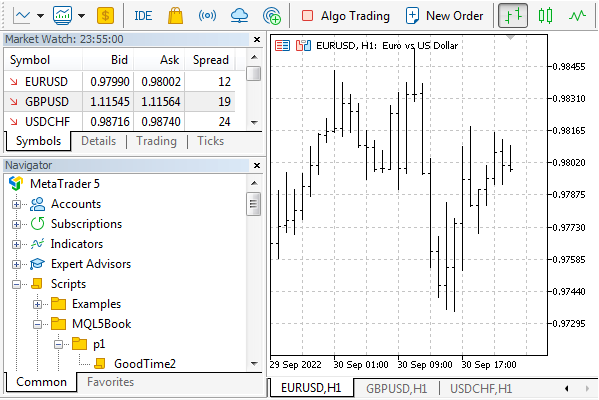Collapse the MQL5Book folder
The width and height of the screenshot is (599, 400).
[37, 324]
